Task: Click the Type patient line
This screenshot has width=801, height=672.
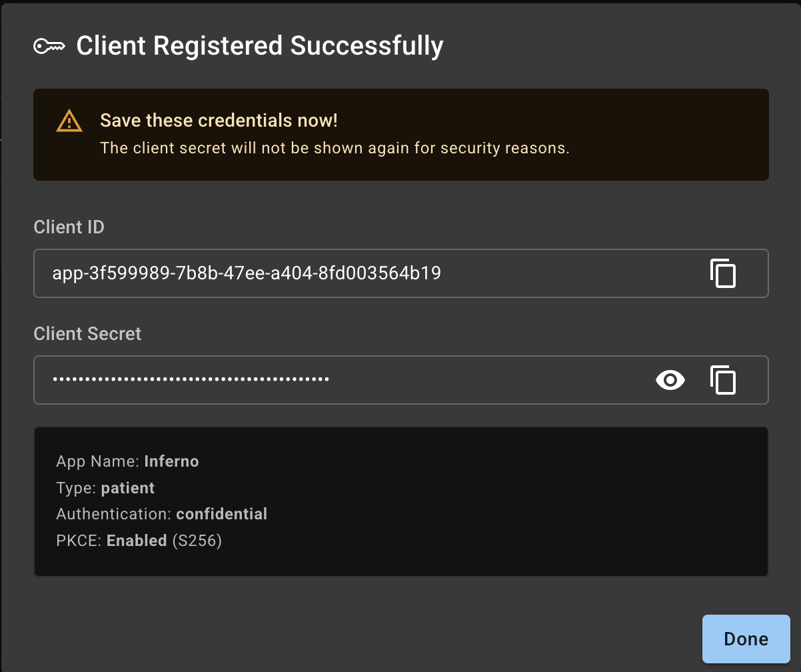Action: pos(105,488)
